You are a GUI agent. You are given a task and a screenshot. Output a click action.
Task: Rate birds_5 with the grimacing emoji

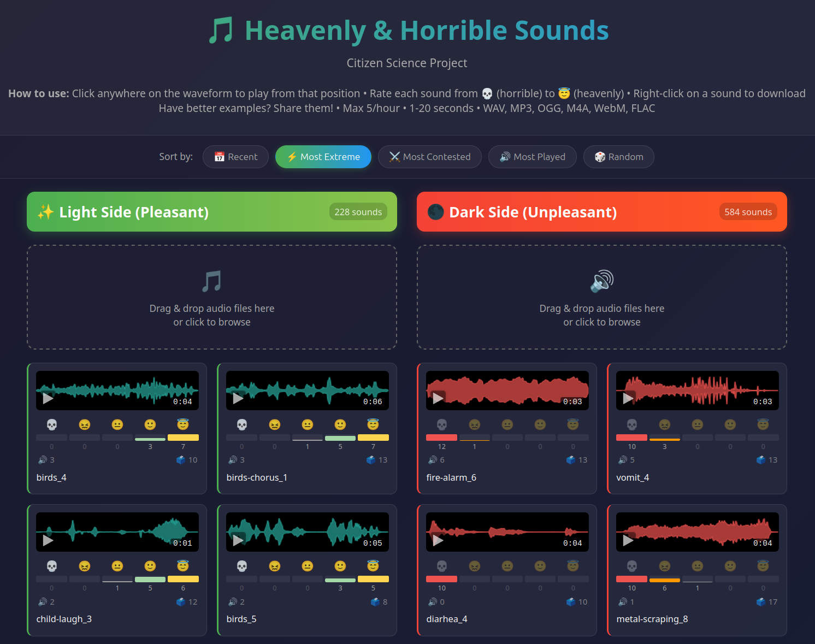[275, 566]
